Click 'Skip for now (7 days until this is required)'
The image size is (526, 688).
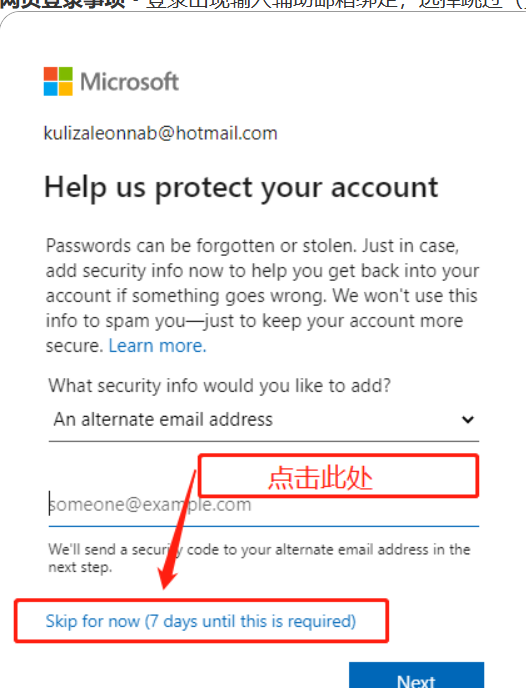tap(200, 621)
